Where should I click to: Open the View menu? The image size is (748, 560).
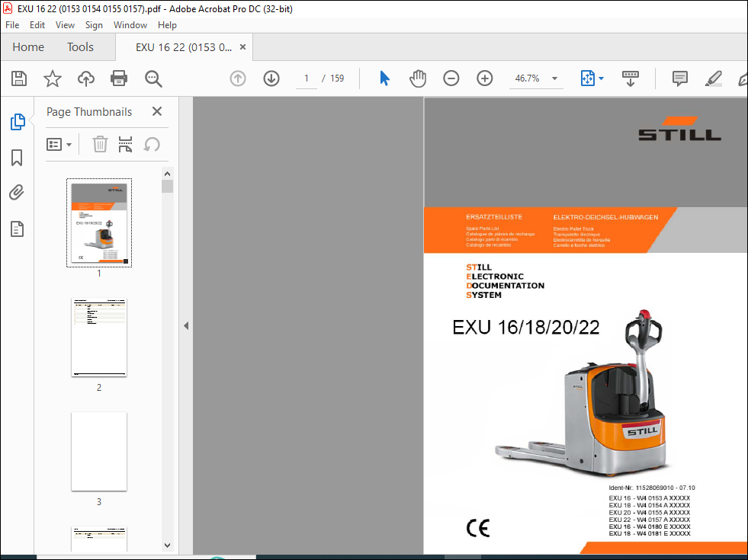click(x=65, y=25)
